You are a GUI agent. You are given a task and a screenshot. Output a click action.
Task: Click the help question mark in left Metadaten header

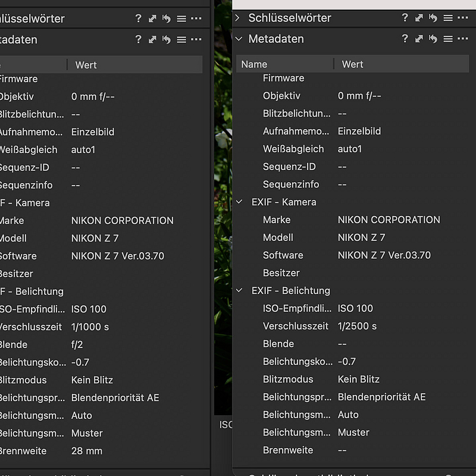click(139, 40)
